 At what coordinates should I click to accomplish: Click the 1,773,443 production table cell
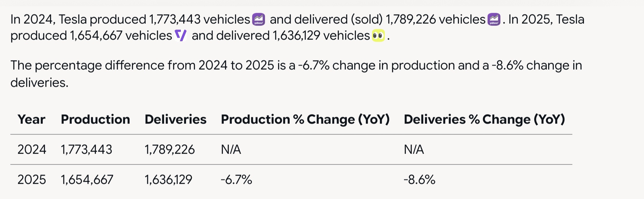(87, 149)
